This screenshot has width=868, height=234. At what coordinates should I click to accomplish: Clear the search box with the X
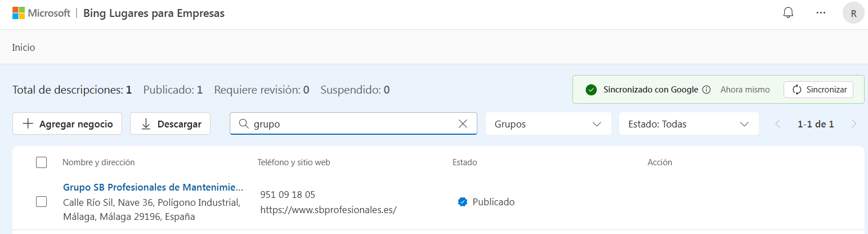point(463,124)
